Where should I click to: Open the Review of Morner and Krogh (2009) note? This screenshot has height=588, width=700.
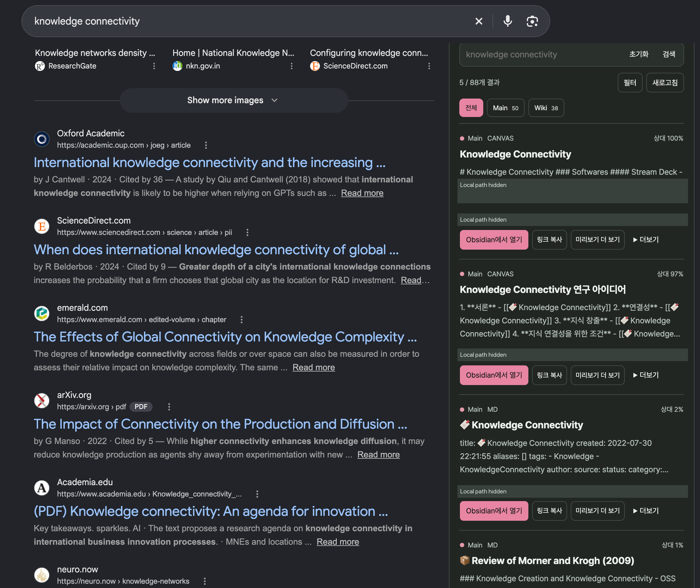pos(547,561)
